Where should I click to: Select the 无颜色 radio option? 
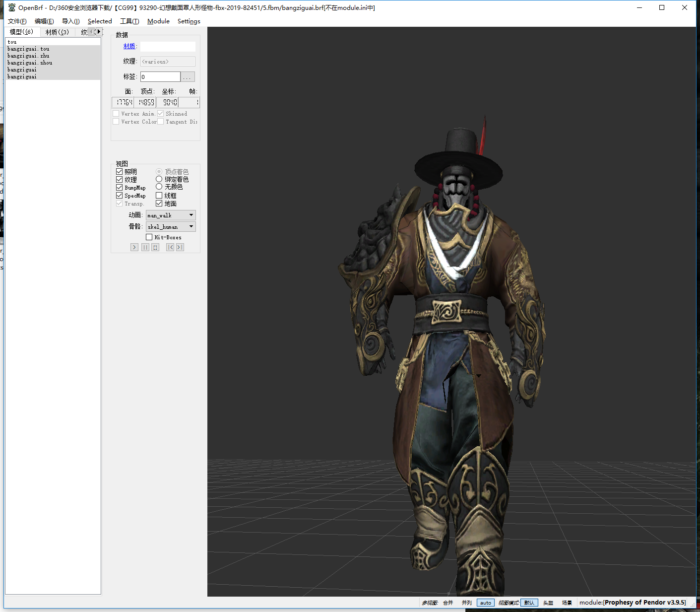pos(159,187)
